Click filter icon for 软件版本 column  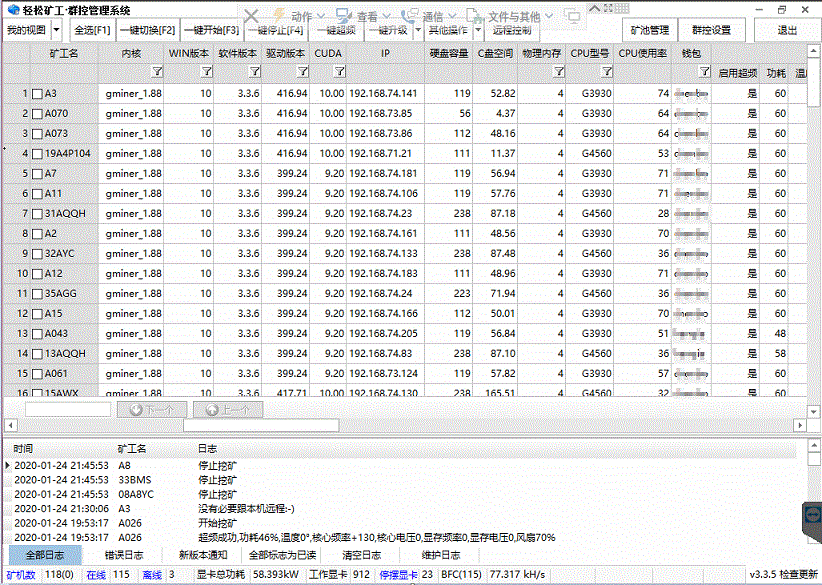tap(255, 72)
